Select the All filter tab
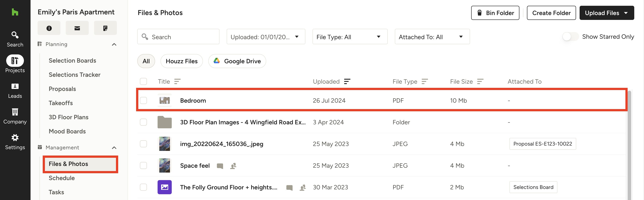644x200 pixels. 146,61
